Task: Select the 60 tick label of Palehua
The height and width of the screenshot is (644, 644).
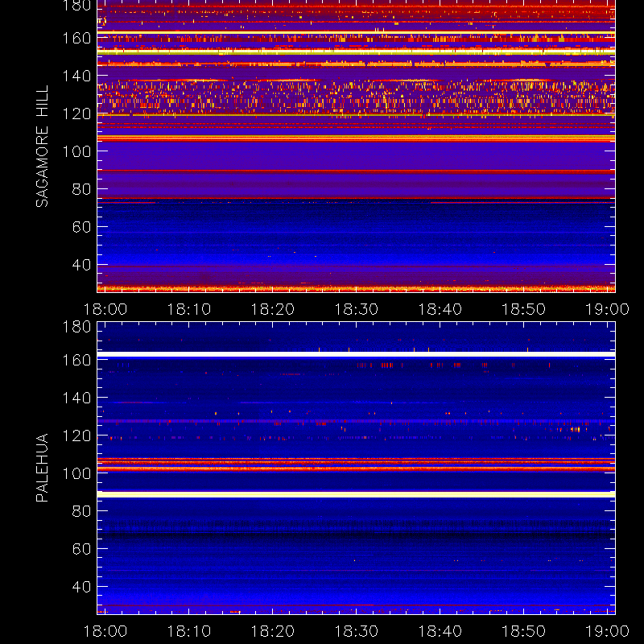Action: click(x=81, y=549)
